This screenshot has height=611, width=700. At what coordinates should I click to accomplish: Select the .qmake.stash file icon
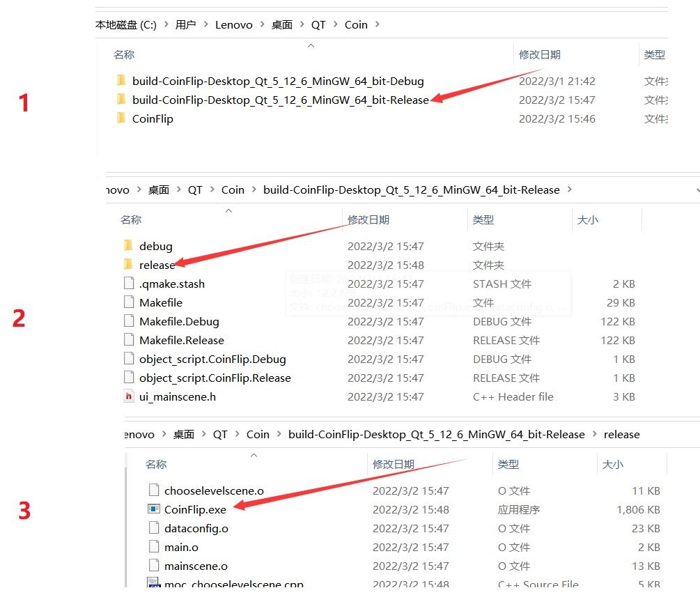[x=129, y=283]
